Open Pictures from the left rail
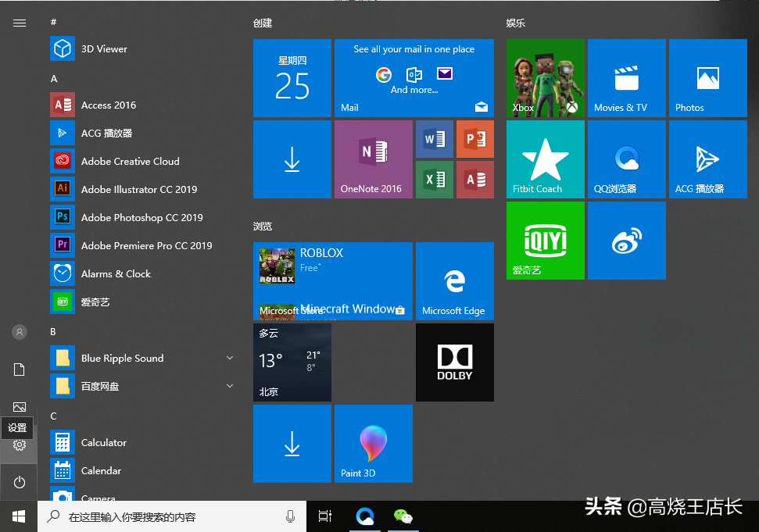Viewport: 759px width, 532px height. [x=20, y=407]
